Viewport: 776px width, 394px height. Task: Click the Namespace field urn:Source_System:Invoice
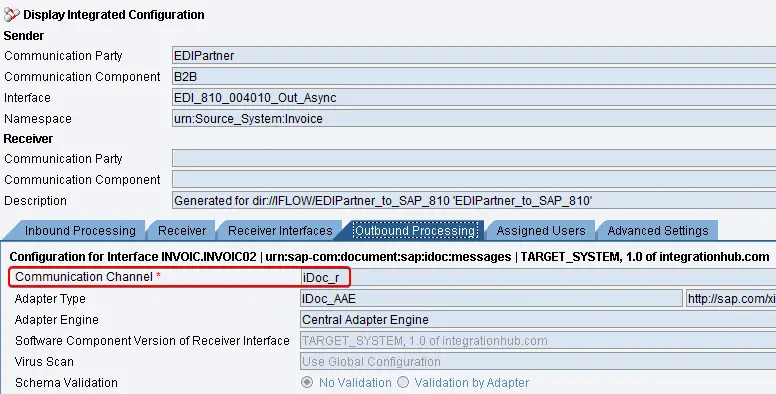point(474,119)
